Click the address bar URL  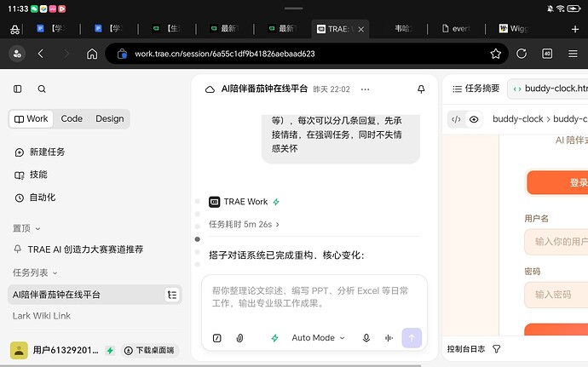(225, 54)
